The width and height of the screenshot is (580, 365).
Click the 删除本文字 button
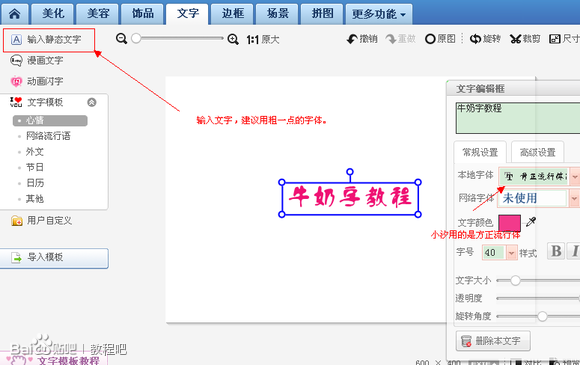pos(493,341)
